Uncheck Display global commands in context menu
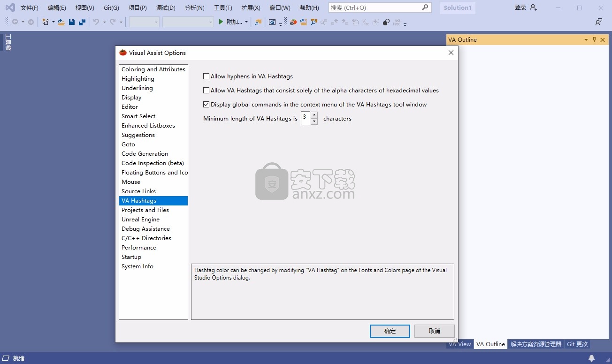612x364 pixels. pos(206,105)
